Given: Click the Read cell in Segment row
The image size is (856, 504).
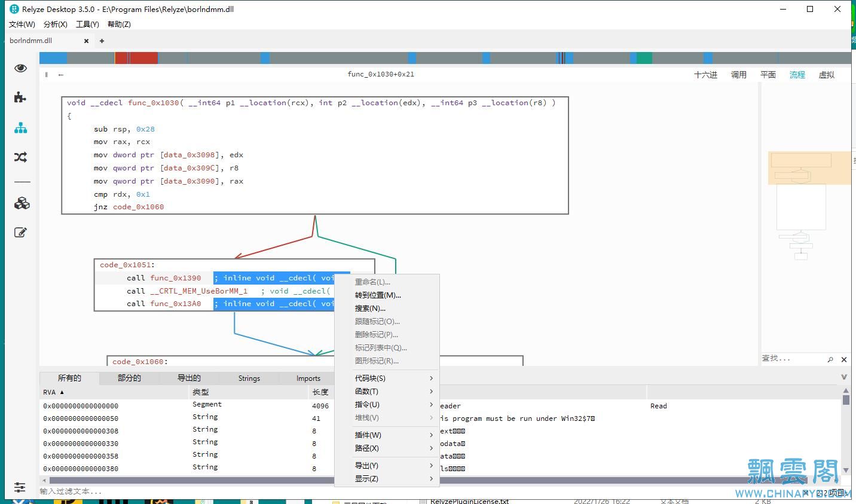Looking at the screenshot, I should (659, 406).
